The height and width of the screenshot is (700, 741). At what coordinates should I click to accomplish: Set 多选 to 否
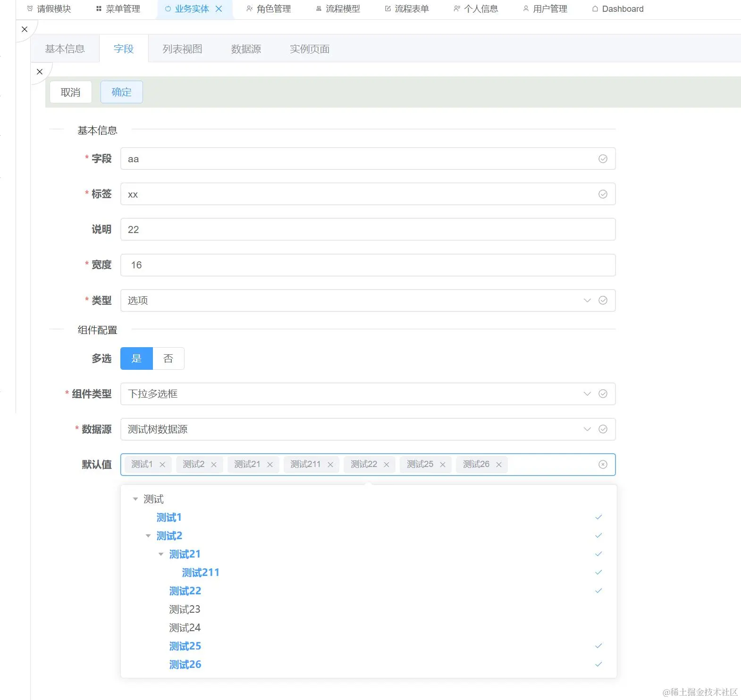click(x=168, y=358)
